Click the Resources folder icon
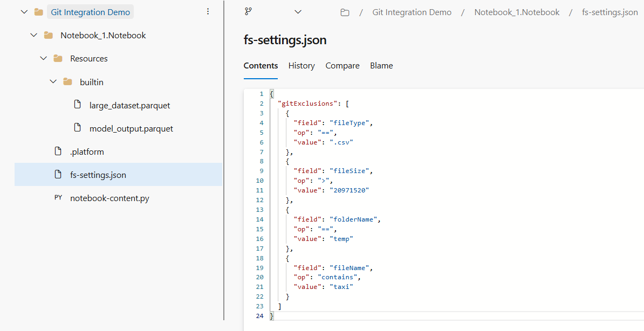 point(58,58)
